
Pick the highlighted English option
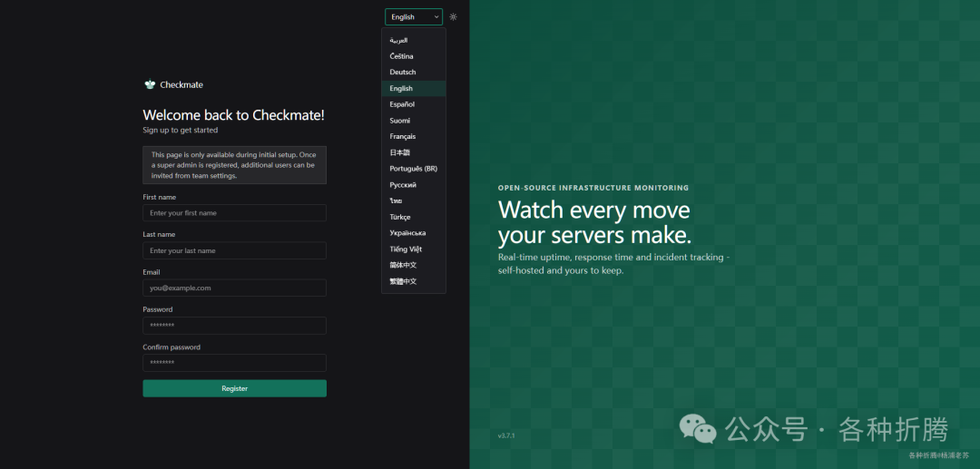click(414, 88)
